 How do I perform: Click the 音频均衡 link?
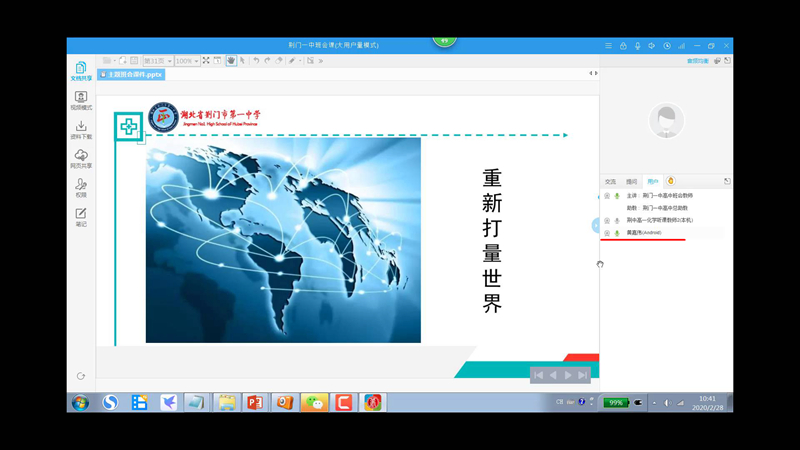(697, 61)
